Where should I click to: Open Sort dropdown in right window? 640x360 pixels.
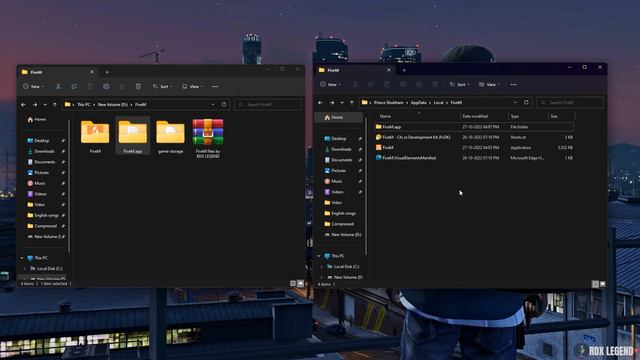click(x=459, y=84)
